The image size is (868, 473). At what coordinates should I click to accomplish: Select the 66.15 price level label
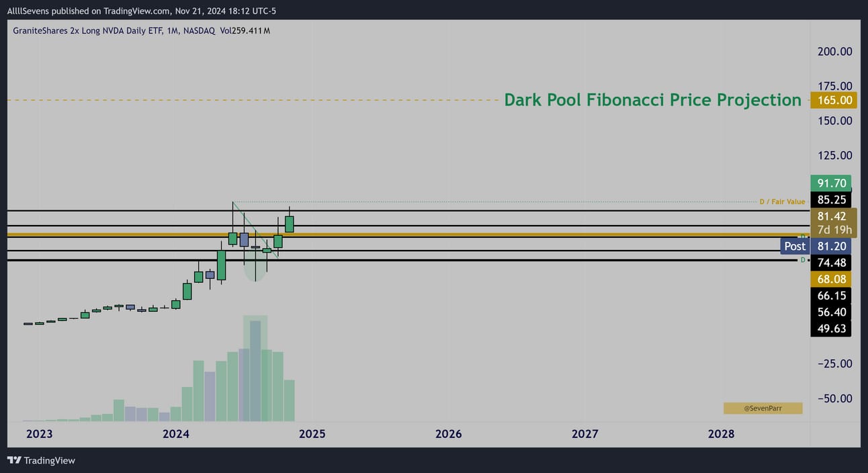point(830,296)
